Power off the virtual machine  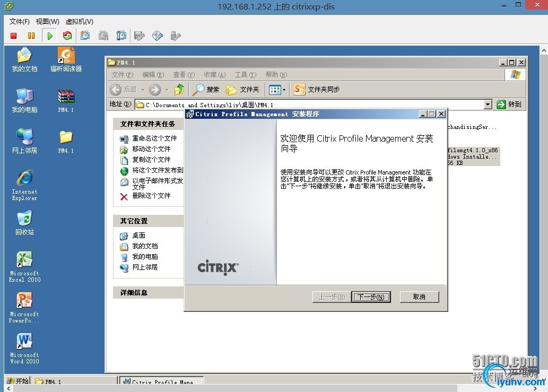(x=13, y=35)
